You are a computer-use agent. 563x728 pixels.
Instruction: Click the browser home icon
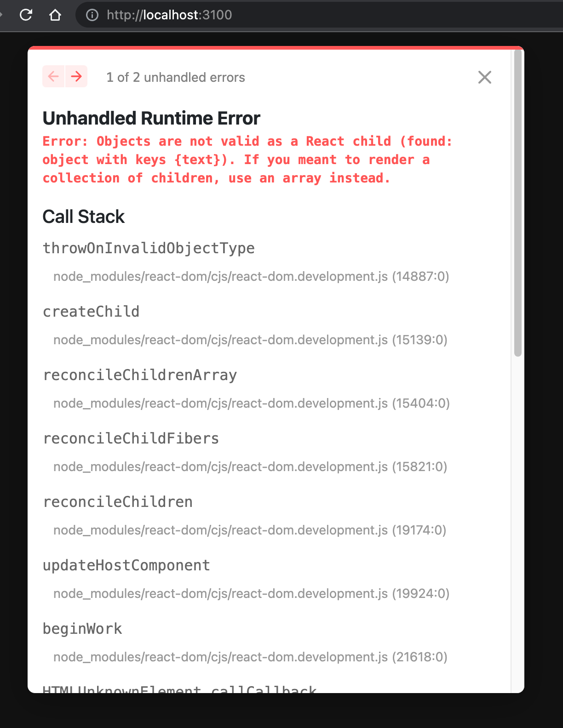point(55,15)
